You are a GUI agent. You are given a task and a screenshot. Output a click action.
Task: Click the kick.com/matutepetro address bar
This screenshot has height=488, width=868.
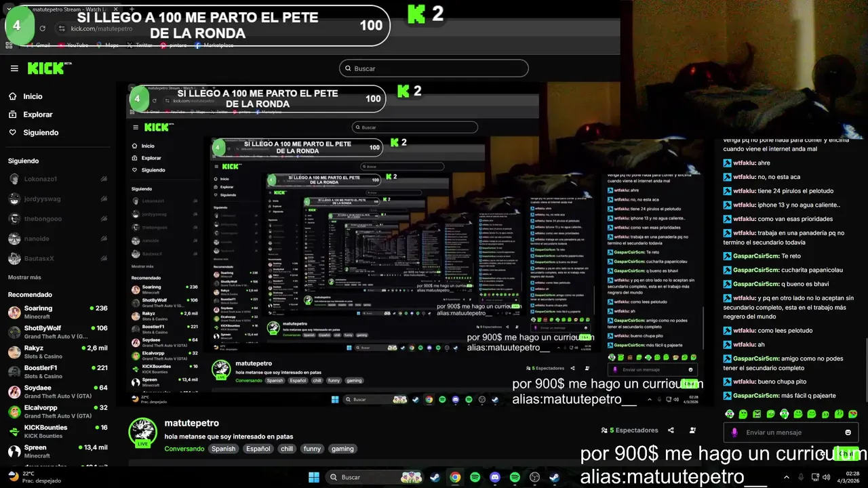tap(101, 29)
